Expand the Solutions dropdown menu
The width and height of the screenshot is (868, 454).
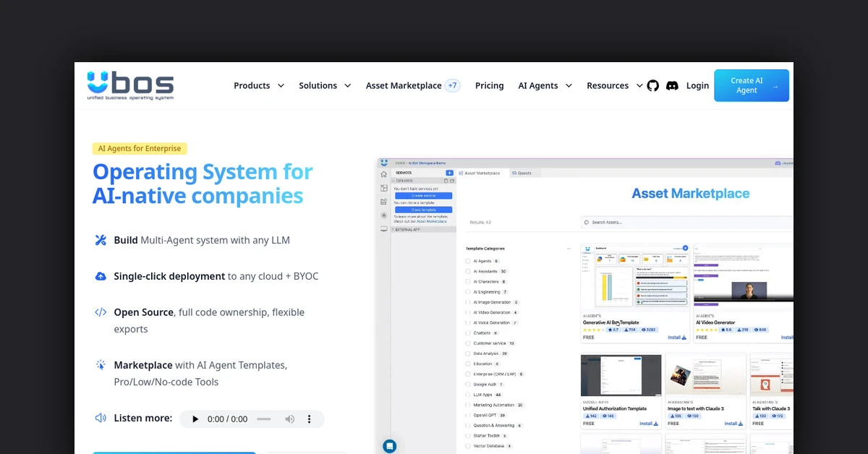point(325,85)
